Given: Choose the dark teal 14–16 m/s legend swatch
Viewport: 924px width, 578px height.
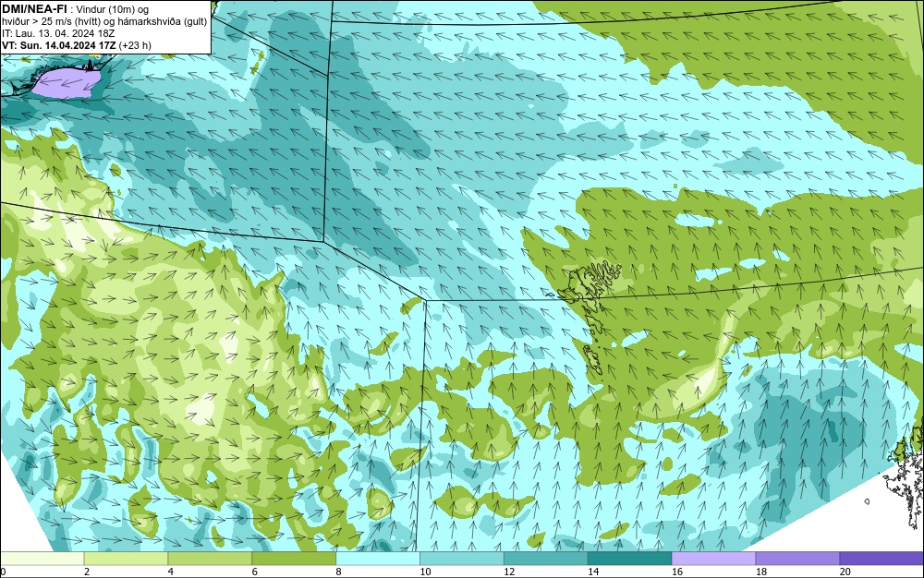Looking at the screenshot, I should 630,559.
